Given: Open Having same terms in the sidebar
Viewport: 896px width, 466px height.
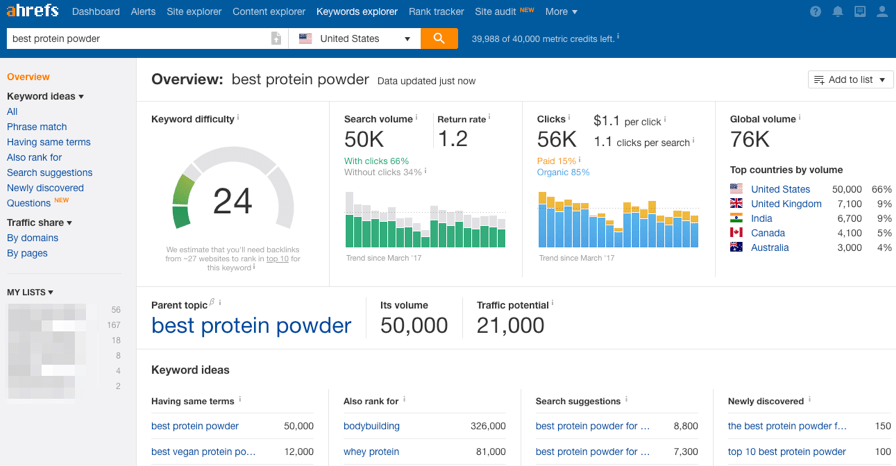Looking at the screenshot, I should 49,142.
